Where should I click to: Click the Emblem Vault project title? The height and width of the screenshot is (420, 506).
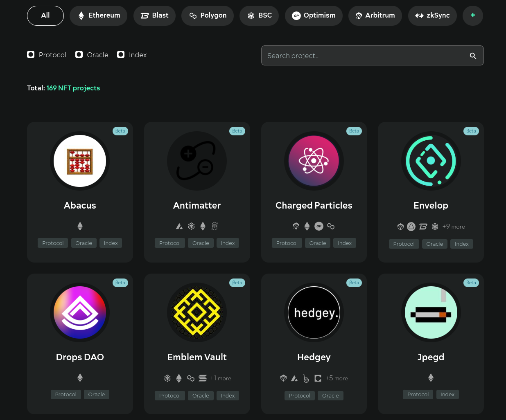coord(197,357)
